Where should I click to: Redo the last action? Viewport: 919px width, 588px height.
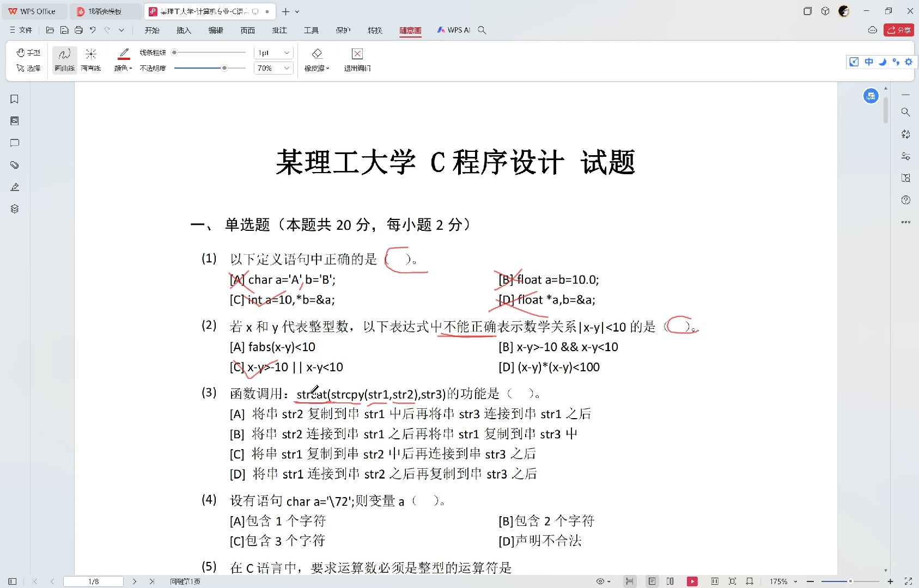coord(107,30)
